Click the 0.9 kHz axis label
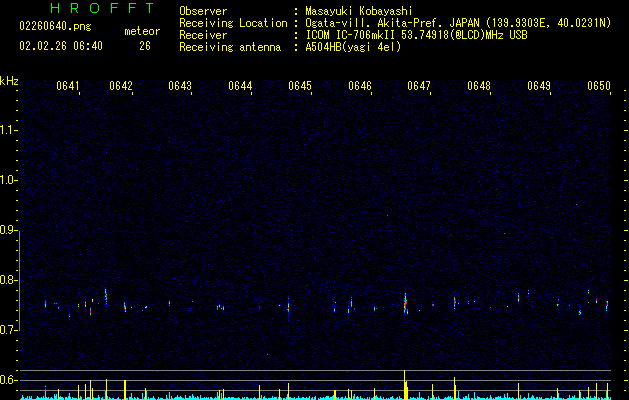Viewport: 629px width, 400px height. click(x=9, y=230)
